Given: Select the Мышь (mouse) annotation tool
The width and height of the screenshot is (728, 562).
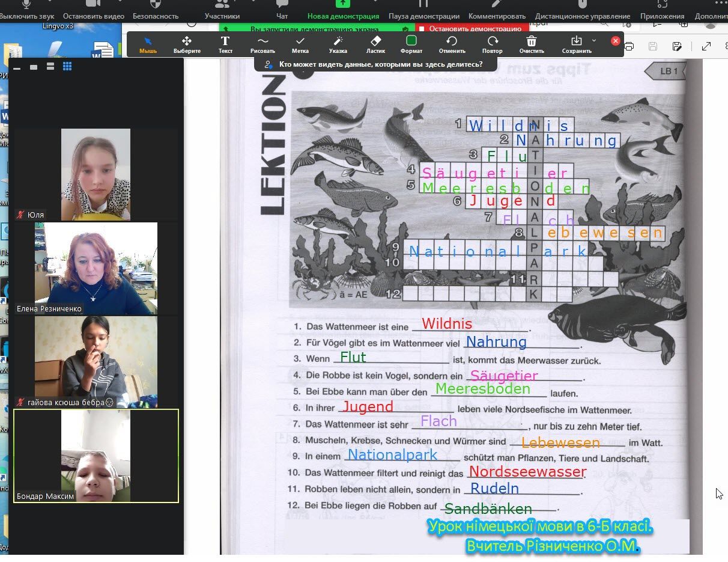Looking at the screenshot, I should tap(148, 44).
